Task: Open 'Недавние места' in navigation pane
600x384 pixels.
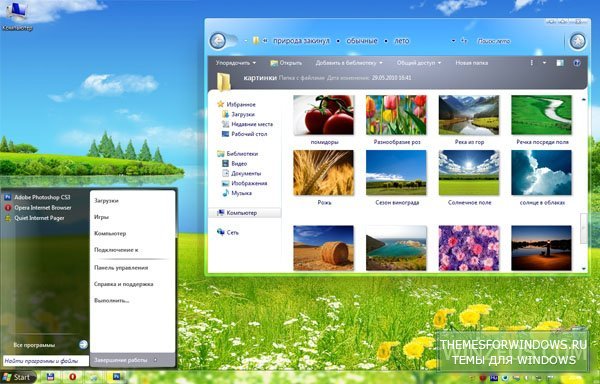Action: click(247, 124)
